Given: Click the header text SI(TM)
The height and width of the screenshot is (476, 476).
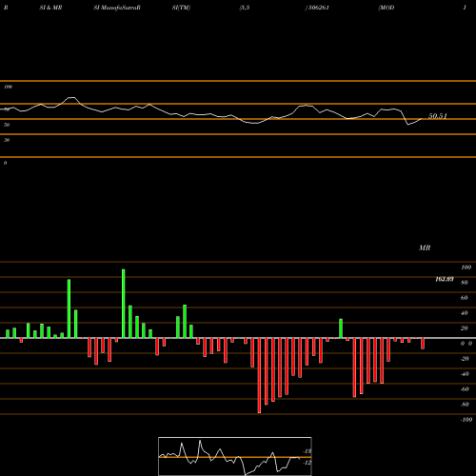Looking at the screenshot, I should click(181, 8).
